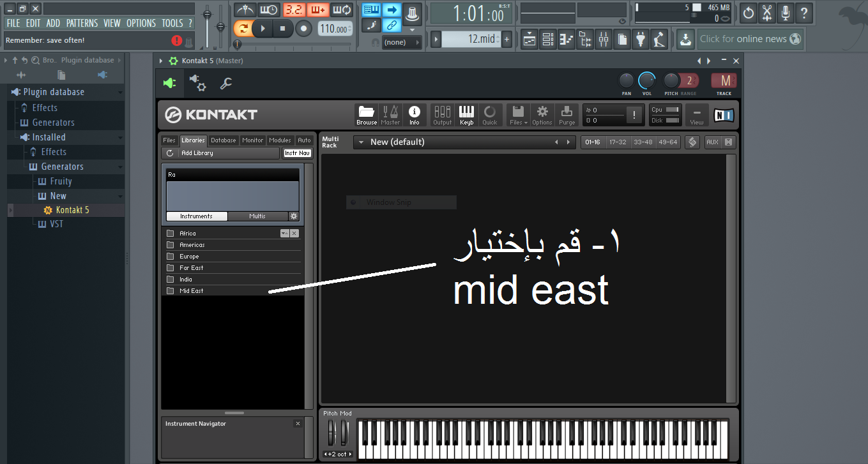Open the wrench plugin wrapper settings

(225, 84)
